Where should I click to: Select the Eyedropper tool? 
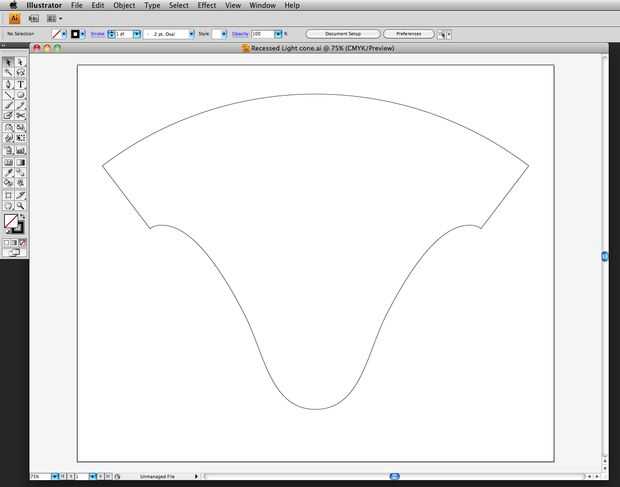pyautogui.click(x=8, y=172)
